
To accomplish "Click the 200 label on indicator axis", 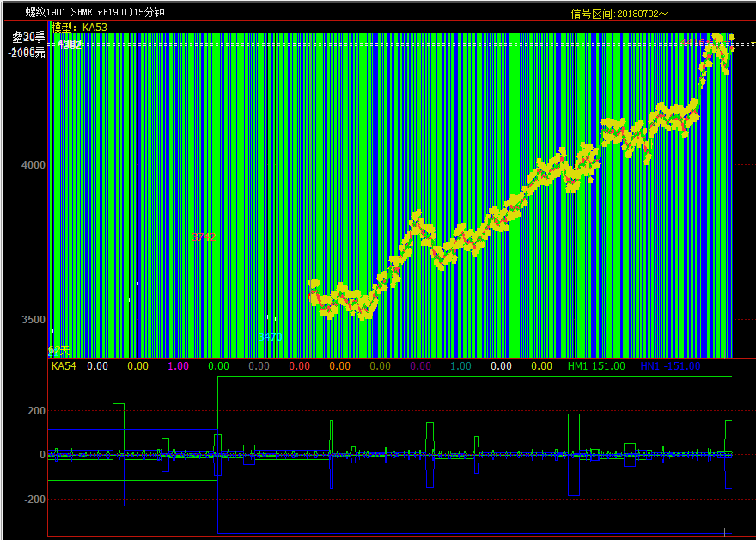I will 36,412.
